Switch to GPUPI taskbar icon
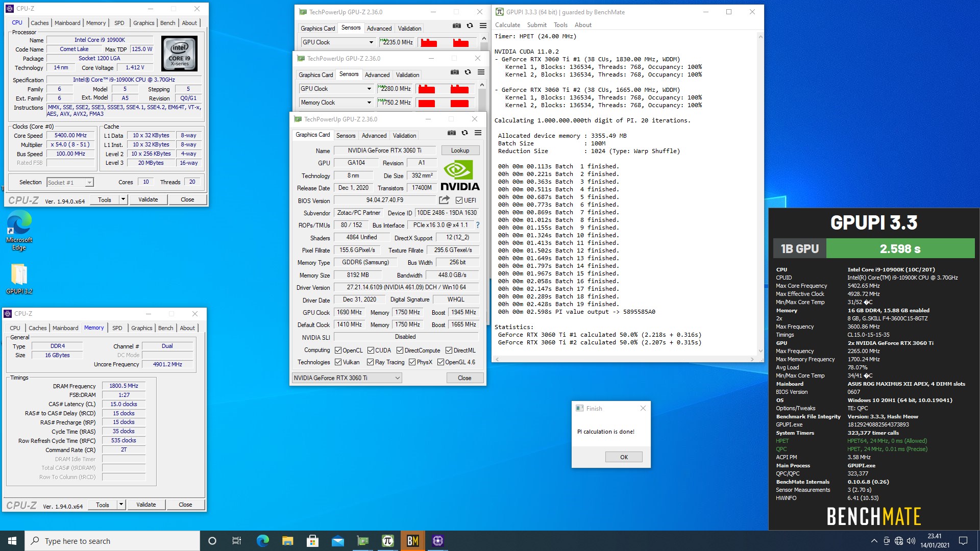This screenshot has height=551, width=980. pyautogui.click(x=388, y=541)
